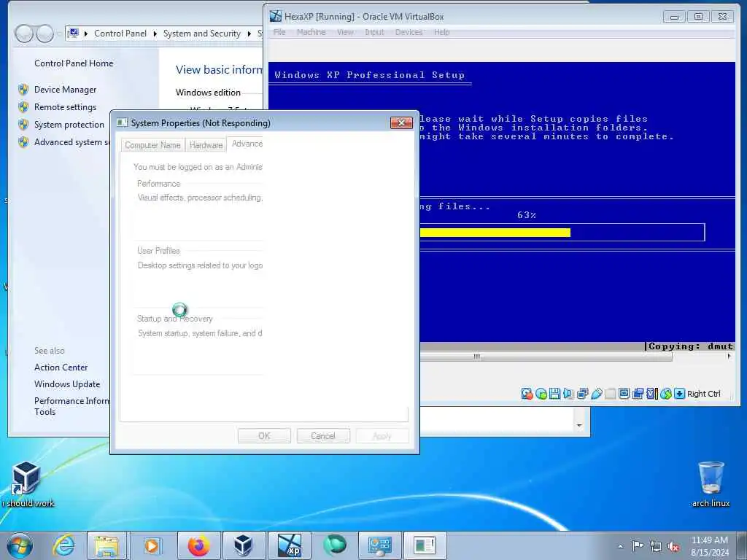This screenshot has height=560, width=747.
Task: Open System protection link
Action: [x=69, y=125]
